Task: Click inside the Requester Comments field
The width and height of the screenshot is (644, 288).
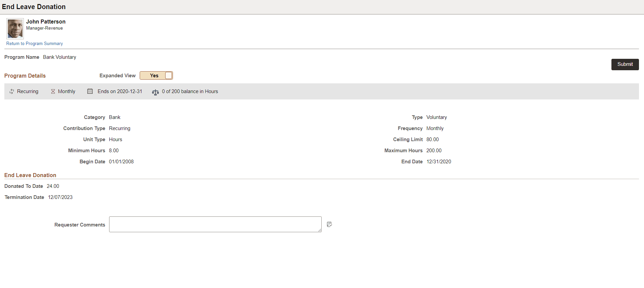Action: pos(215,224)
